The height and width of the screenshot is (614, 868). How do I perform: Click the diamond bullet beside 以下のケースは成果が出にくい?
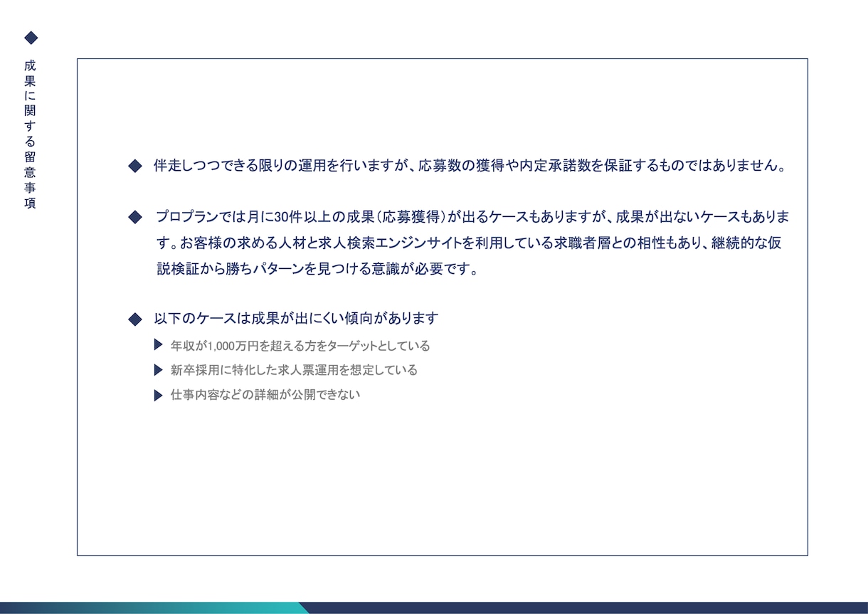tap(135, 319)
